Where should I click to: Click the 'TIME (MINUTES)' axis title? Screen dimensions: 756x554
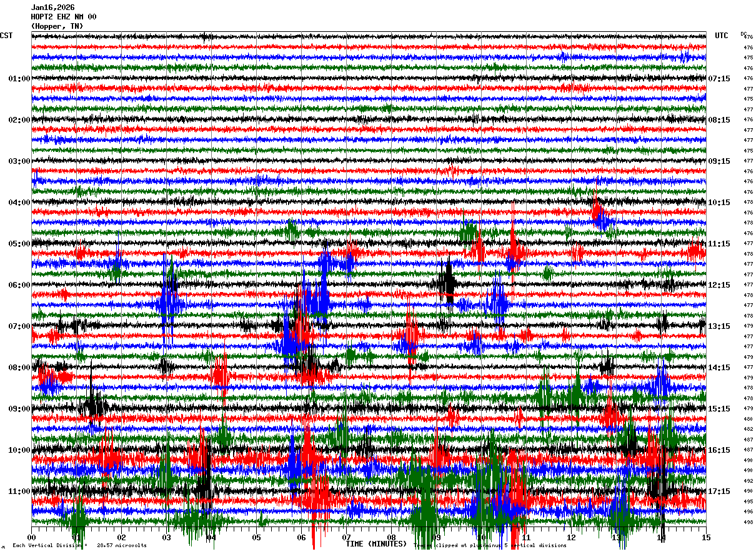[x=376, y=544]
